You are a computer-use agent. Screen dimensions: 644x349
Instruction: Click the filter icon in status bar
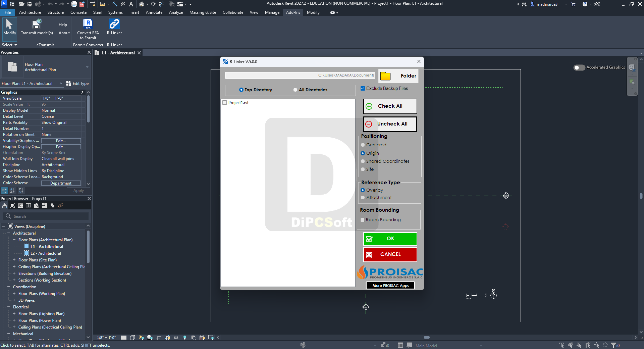[614, 345]
